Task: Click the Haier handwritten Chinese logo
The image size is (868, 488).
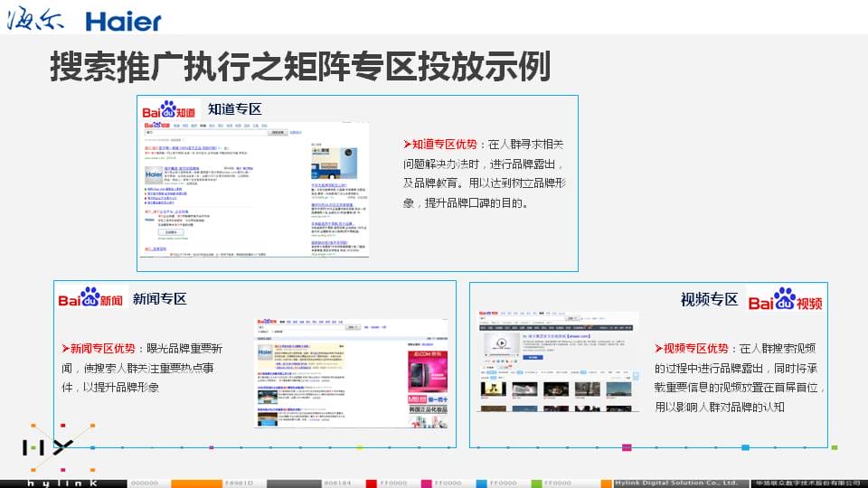Action: (35, 18)
